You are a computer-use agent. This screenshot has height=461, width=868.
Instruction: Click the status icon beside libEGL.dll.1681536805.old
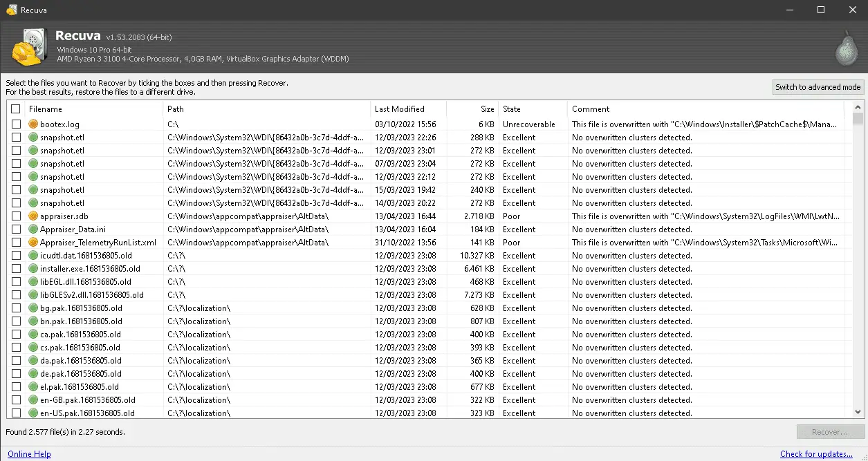[33, 282]
